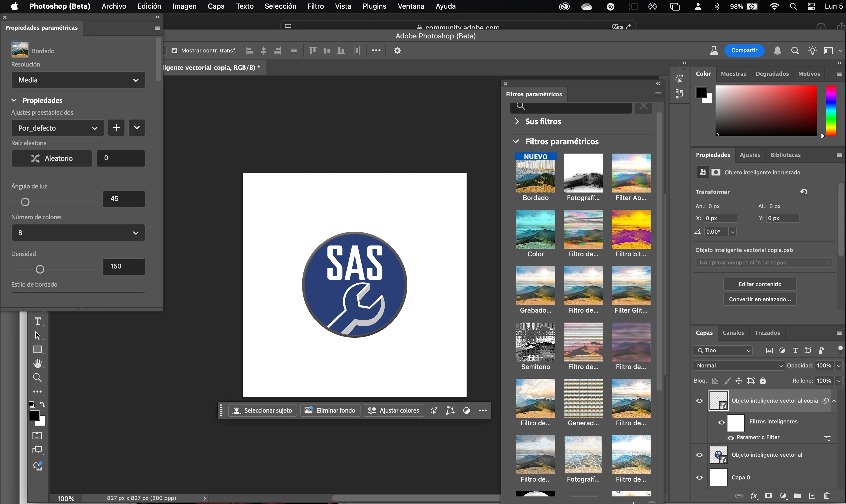Viewport: 846px width, 504px height.
Task: Select the Rectangle shape tool
Action: (37, 349)
